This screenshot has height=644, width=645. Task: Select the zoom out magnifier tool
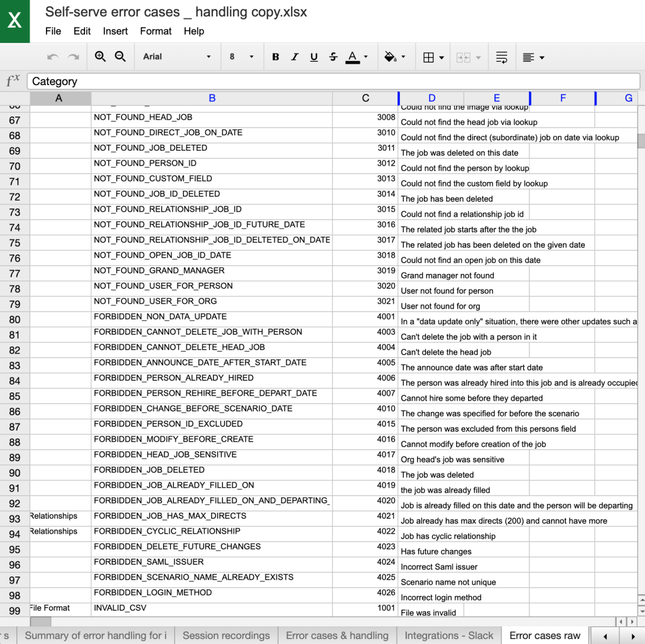(120, 57)
